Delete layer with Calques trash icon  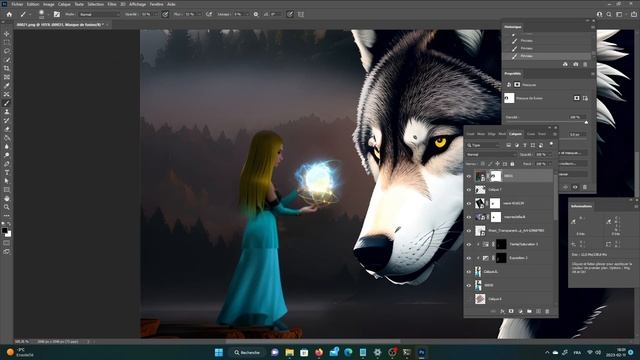coord(547,311)
